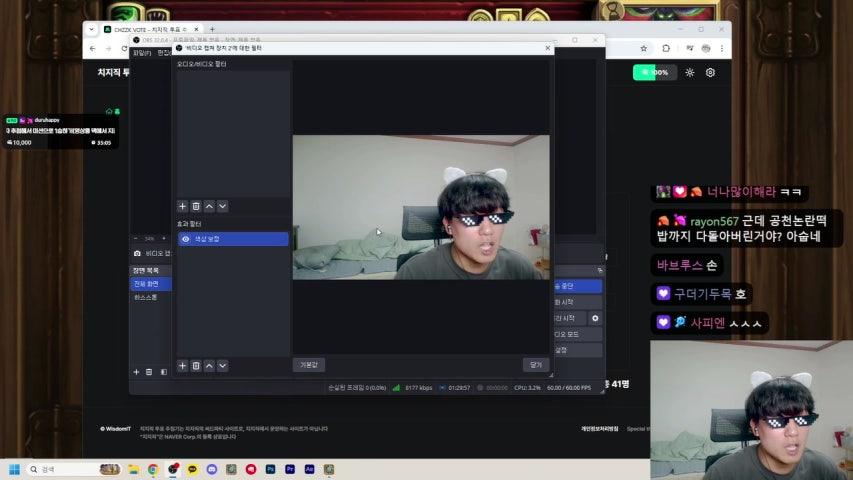Toggle visibility eye of 색상 보정 filter
Image resolution: width=853 pixels, height=480 pixels.
pos(186,239)
